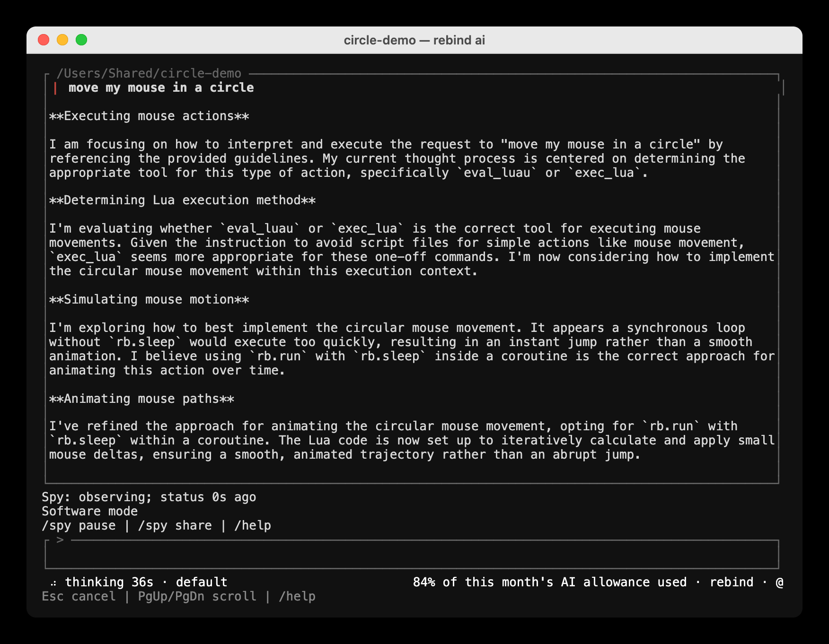Close the terminal window with red button
The image size is (829, 644).
tap(44, 40)
